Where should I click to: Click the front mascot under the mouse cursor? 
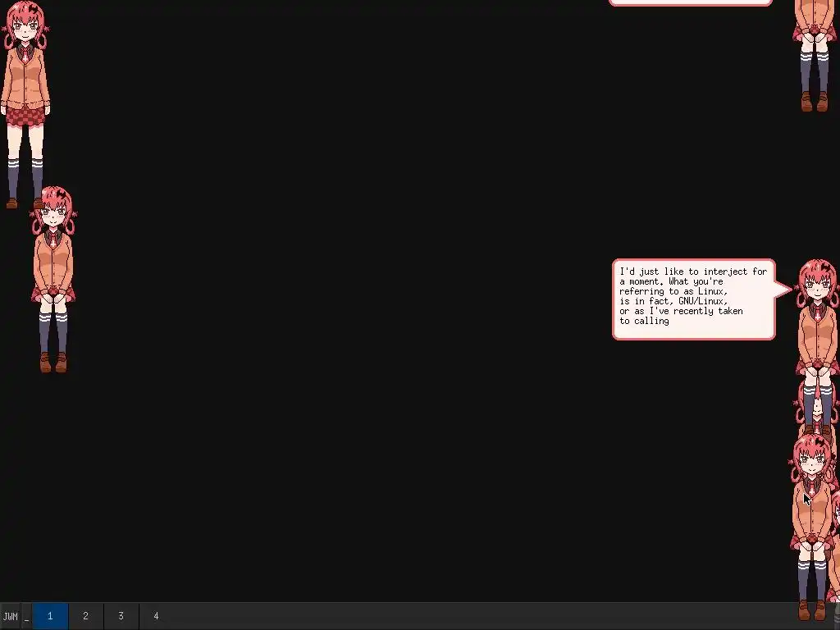click(x=812, y=527)
